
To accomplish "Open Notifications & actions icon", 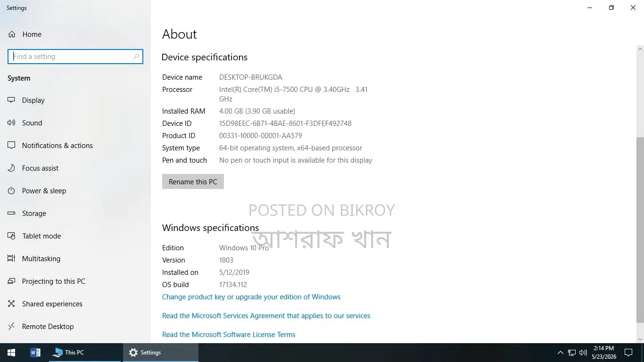I will pos(12,146).
